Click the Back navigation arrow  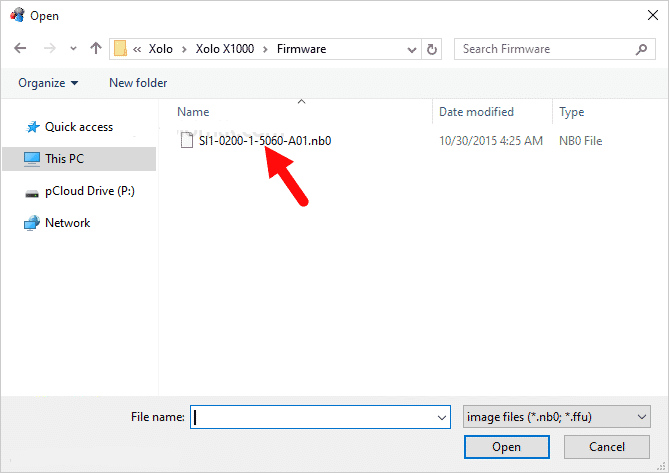pyautogui.click(x=20, y=49)
